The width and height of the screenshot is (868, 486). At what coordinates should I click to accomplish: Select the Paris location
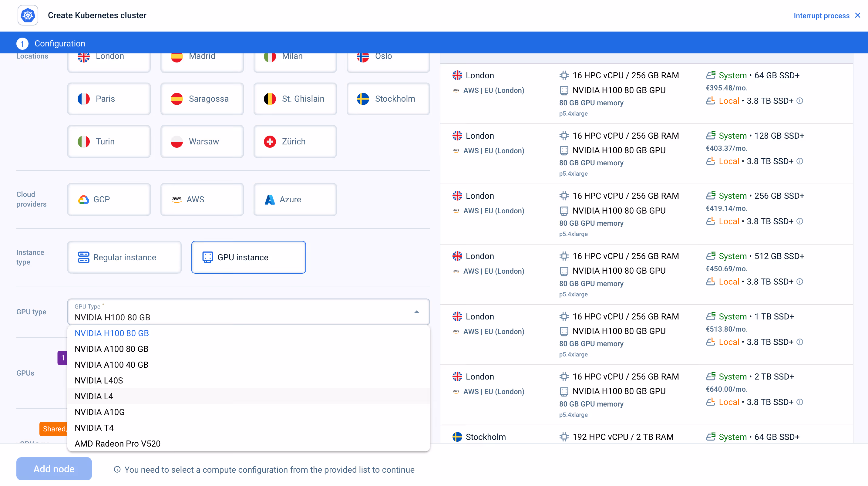click(x=109, y=99)
